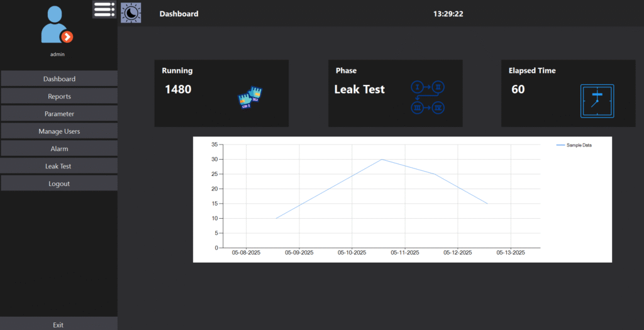The height and width of the screenshot is (330, 644).
Task: Click the clock icon in Elapsed Time card
Action: [597, 101]
